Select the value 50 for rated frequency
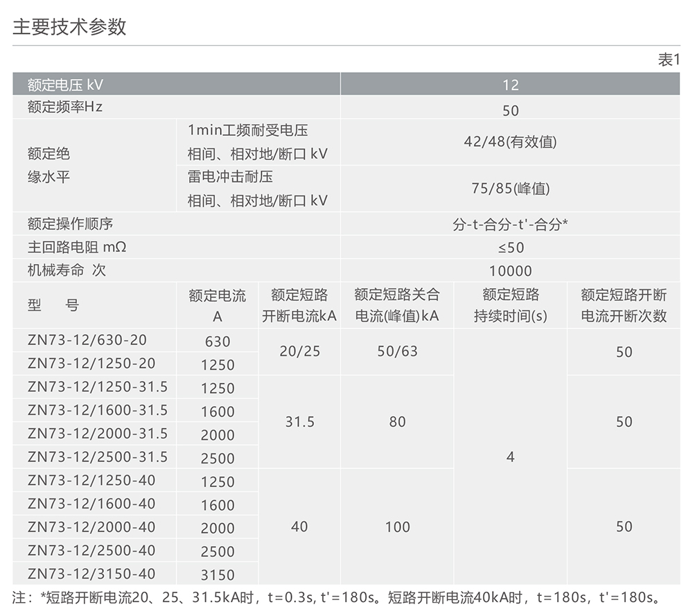Image resolution: width=693 pixels, height=616 pixels. pyautogui.click(x=511, y=108)
